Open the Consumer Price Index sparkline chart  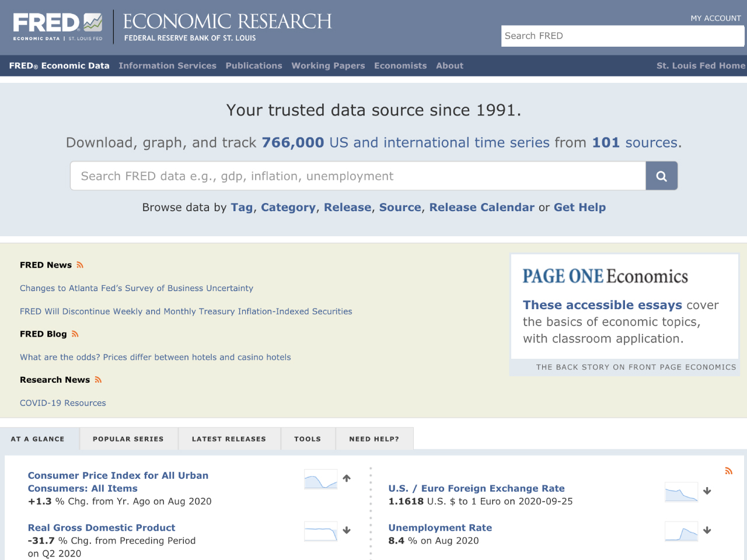click(321, 479)
